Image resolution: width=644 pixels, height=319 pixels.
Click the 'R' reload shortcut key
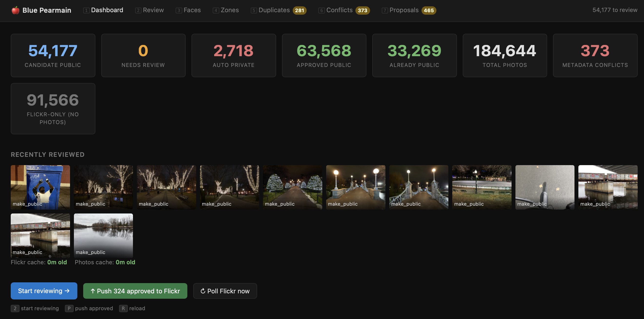tap(123, 308)
